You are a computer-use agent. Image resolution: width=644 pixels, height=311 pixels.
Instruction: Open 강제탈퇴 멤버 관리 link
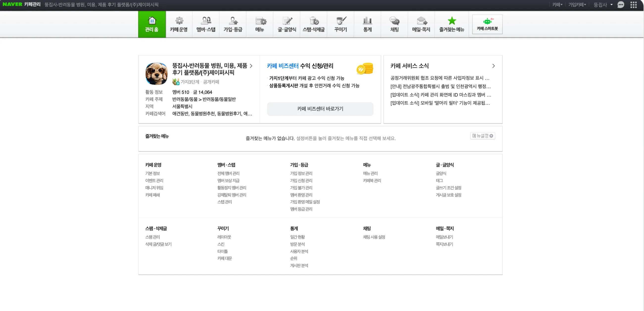tap(232, 195)
